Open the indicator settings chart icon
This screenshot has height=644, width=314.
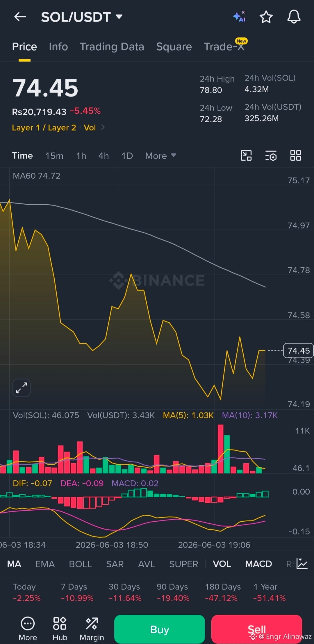tap(302, 563)
